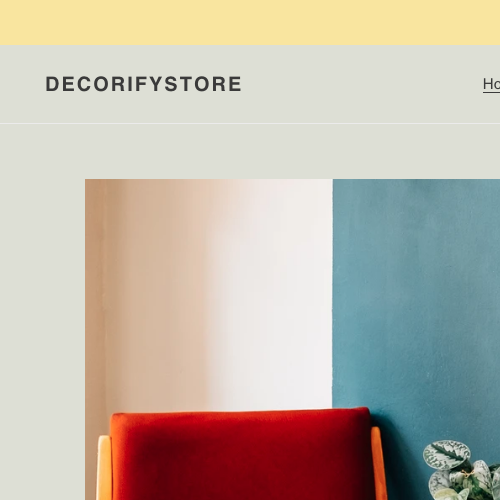
Task: Click the empty header space right of logo
Action: click(362, 84)
